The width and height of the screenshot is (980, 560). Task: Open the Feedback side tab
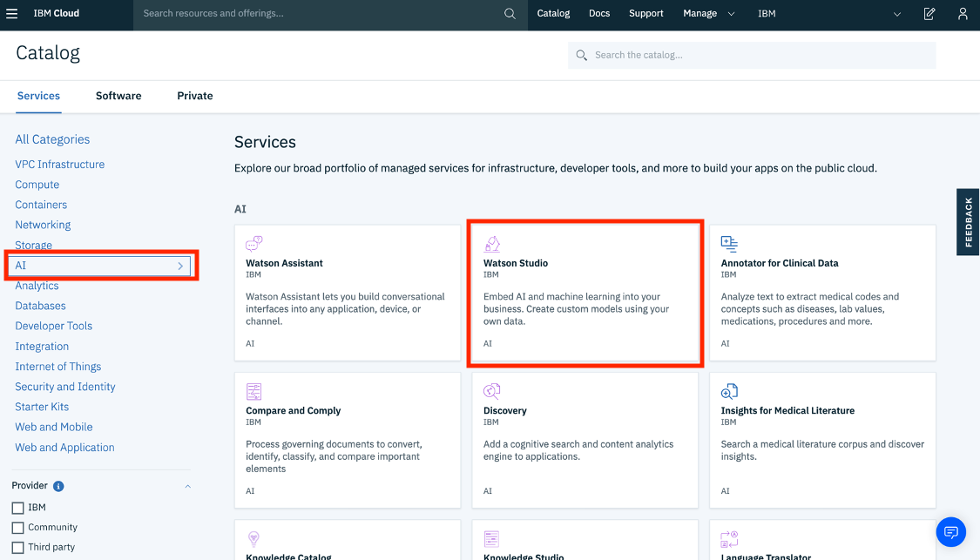[x=968, y=222]
